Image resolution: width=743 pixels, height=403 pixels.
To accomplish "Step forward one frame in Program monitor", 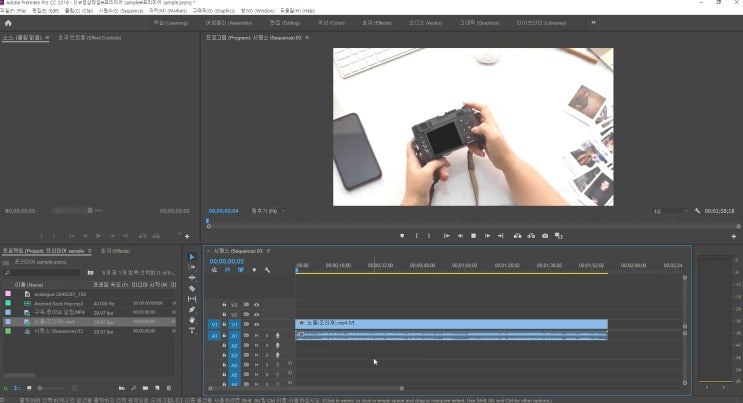I will (x=487, y=236).
